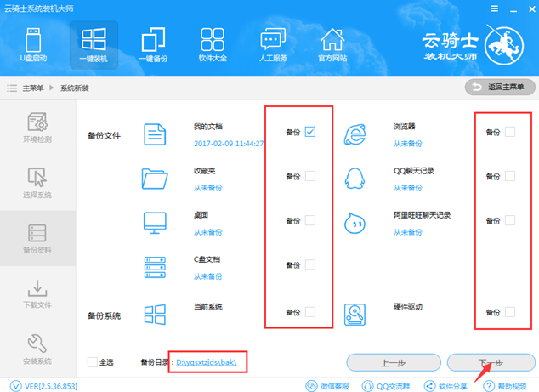This screenshot has width=539, height=392.
Task: Enable backup for 收藏夹
Action: point(310,176)
